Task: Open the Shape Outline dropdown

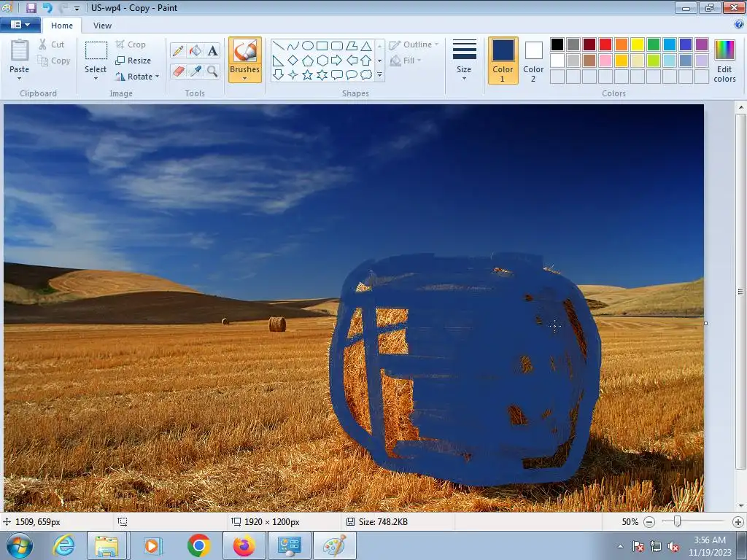Action: click(414, 44)
